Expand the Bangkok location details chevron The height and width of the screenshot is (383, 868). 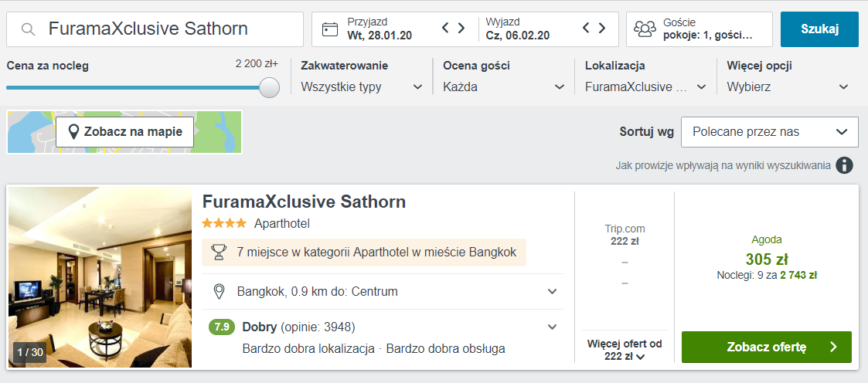[552, 291]
